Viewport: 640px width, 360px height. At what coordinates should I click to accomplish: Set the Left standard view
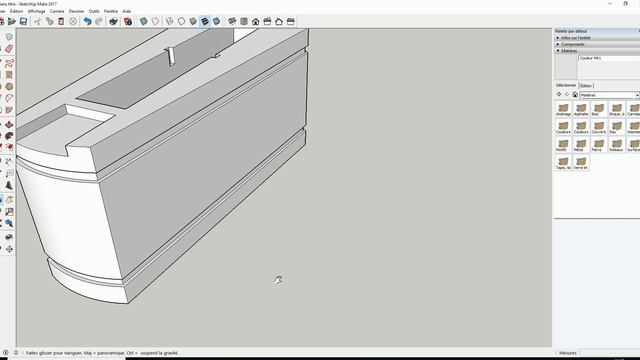coord(291,21)
